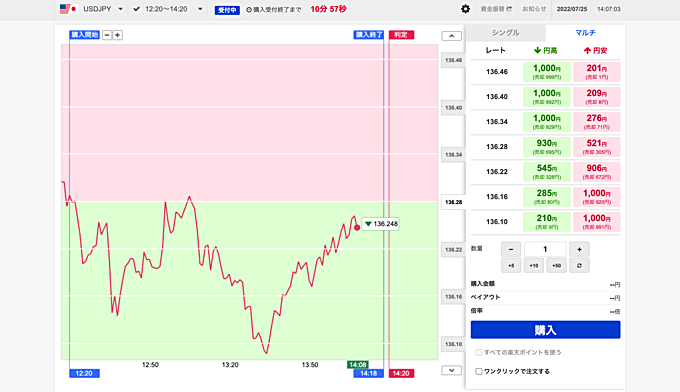Add 50 to quantity
Viewport: 680px width, 392px height.
coord(556,265)
